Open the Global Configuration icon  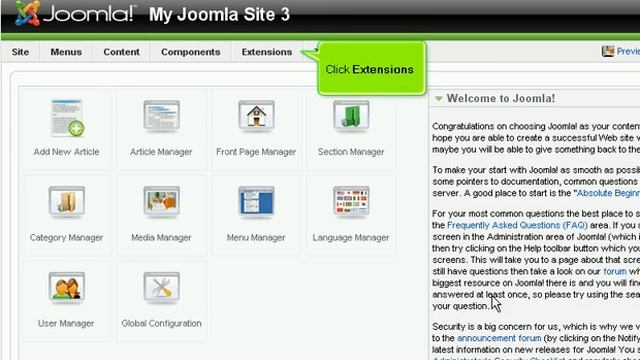[x=161, y=287]
